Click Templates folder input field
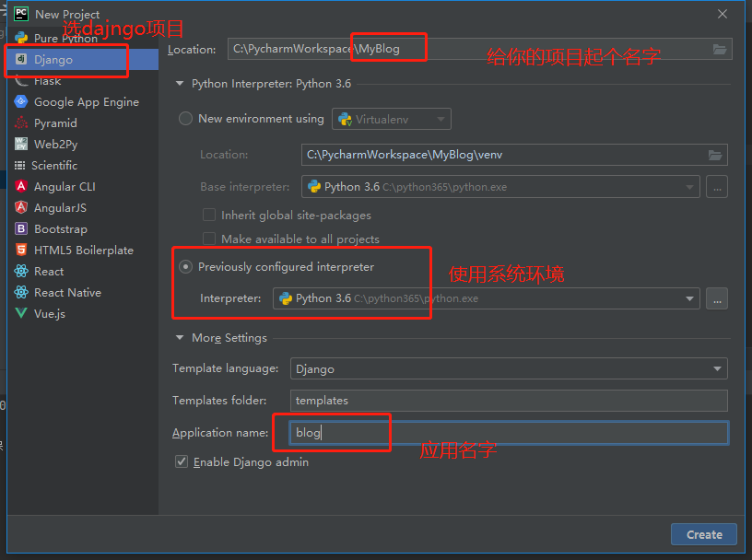Screen dimensions: 752x560 (509, 401)
